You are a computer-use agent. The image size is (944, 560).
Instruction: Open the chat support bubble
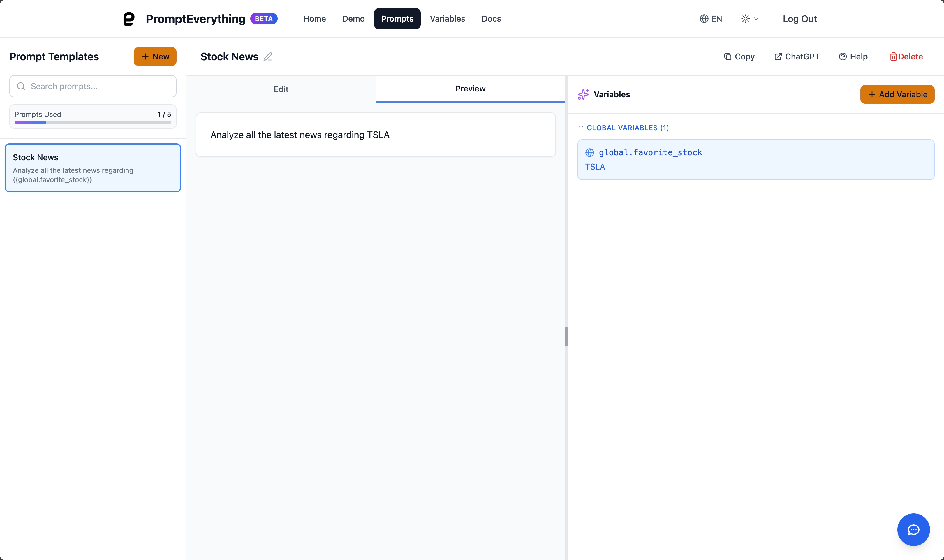[x=913, y=529]
